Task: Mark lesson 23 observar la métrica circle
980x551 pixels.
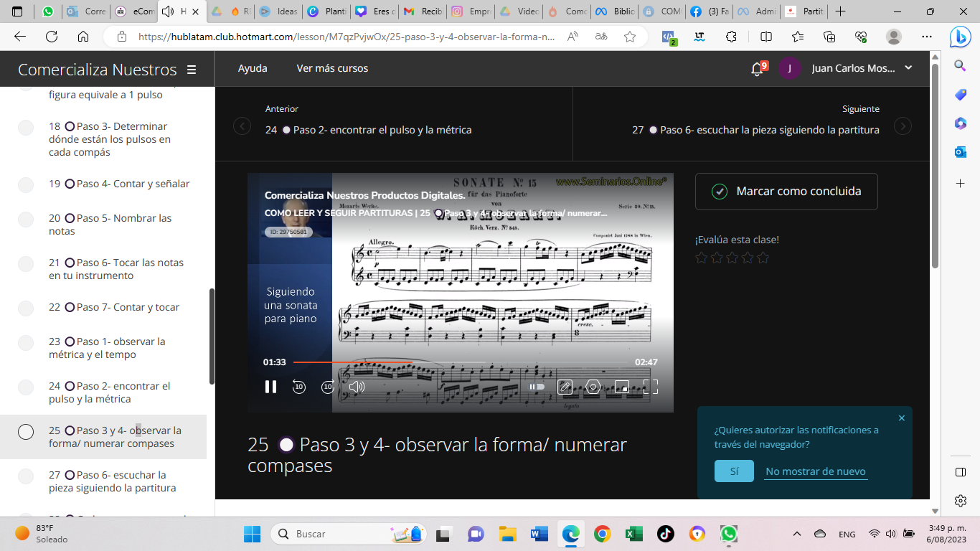Action: click(26, 342)
